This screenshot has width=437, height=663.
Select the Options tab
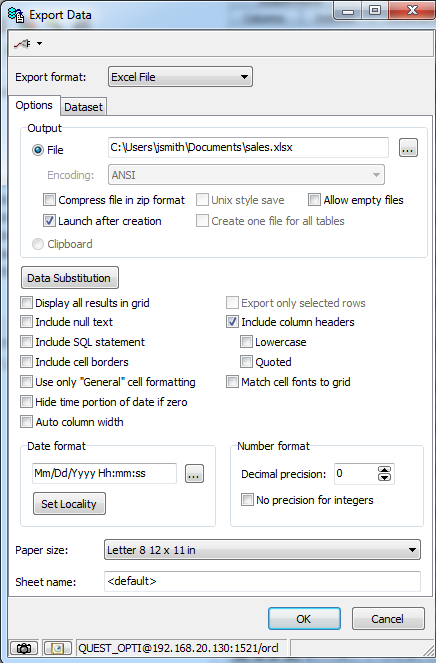tap(34, 105)
